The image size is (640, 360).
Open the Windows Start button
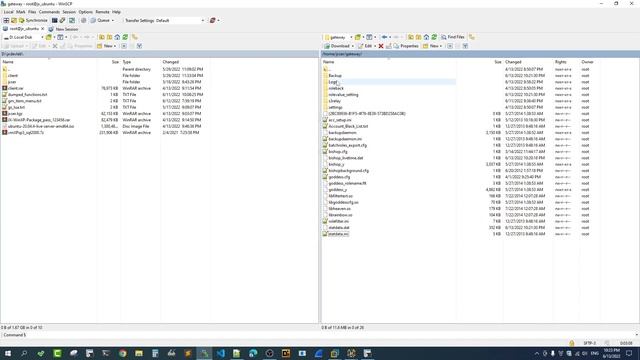[8, 353]
